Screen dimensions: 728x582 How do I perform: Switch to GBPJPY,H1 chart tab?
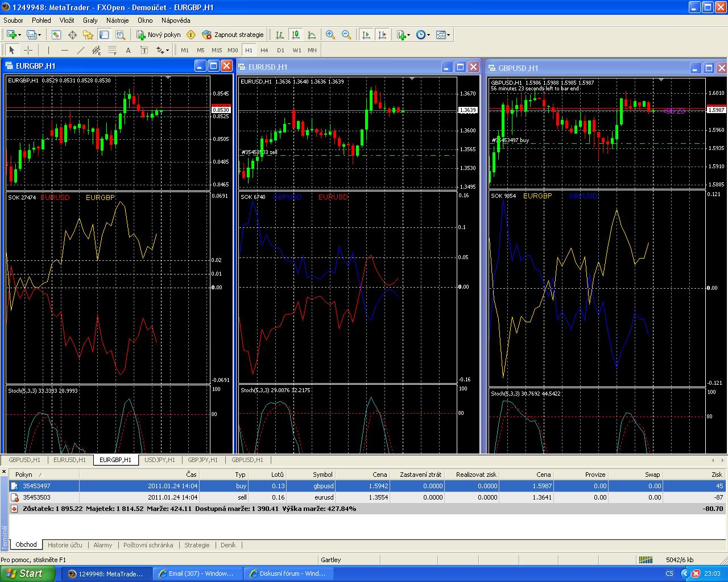(203, 460)
